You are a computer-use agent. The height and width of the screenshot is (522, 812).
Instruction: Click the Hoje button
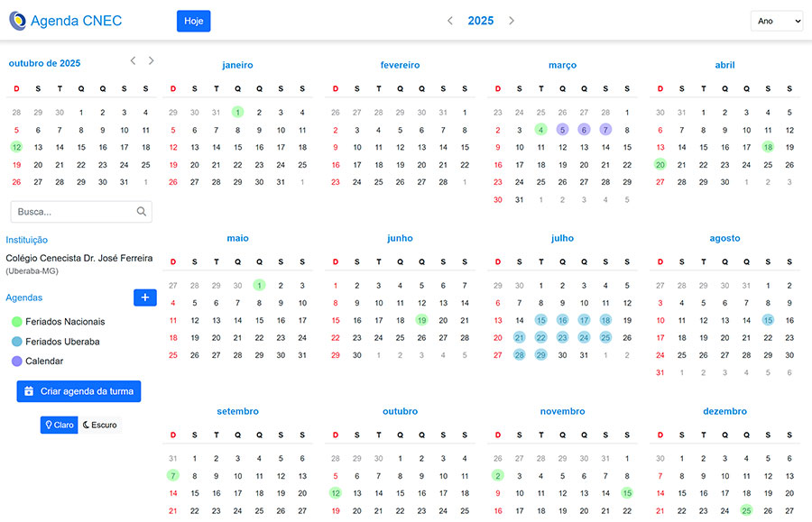193,20
